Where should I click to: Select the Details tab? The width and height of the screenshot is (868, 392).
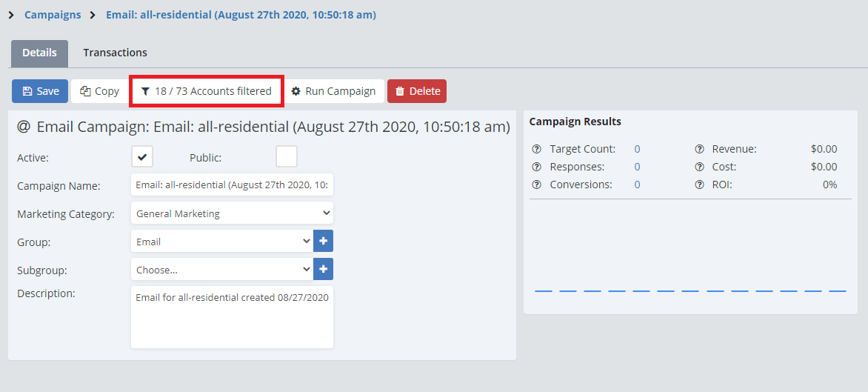[x=39, y=53]
